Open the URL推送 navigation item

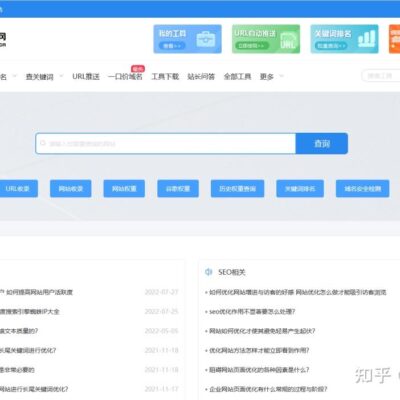(86, 77)
